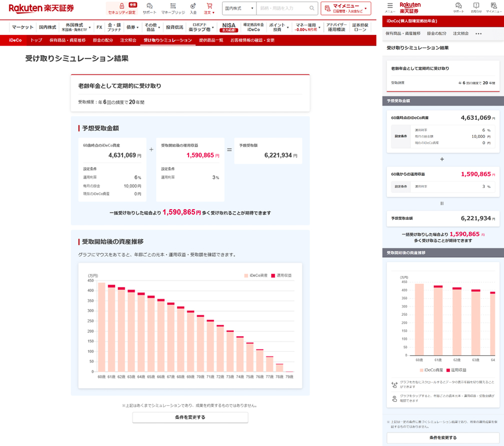Open the マネーブリッジ icon in desktop header

[173, 6]
